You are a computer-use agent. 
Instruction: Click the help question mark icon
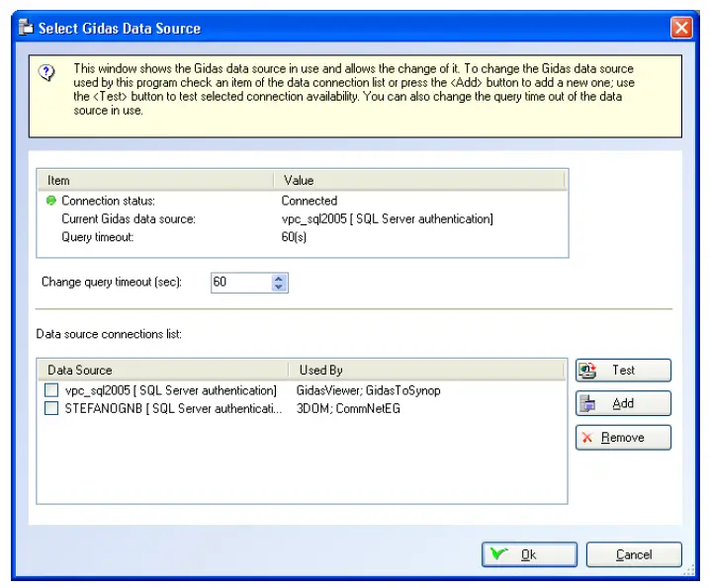[46, 72]
